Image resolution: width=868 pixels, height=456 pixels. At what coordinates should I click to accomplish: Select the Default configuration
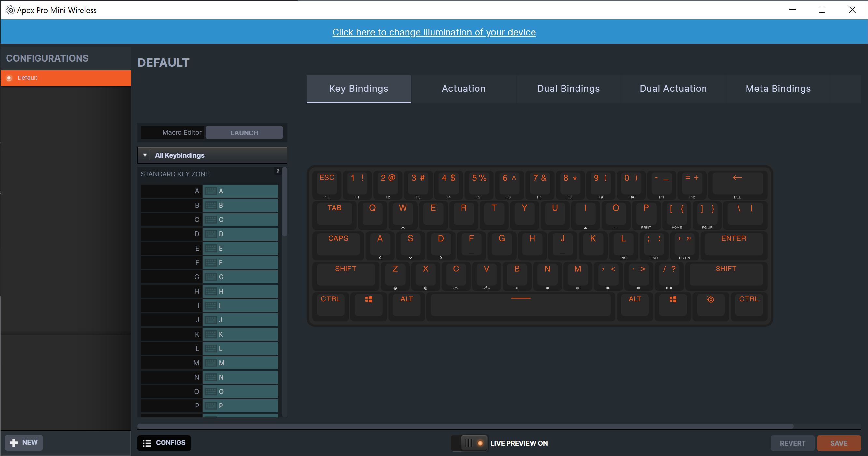tap(66, 78)
